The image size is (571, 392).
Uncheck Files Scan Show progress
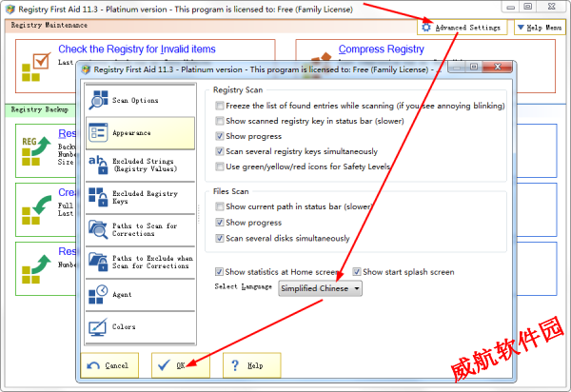click(220, 223)
